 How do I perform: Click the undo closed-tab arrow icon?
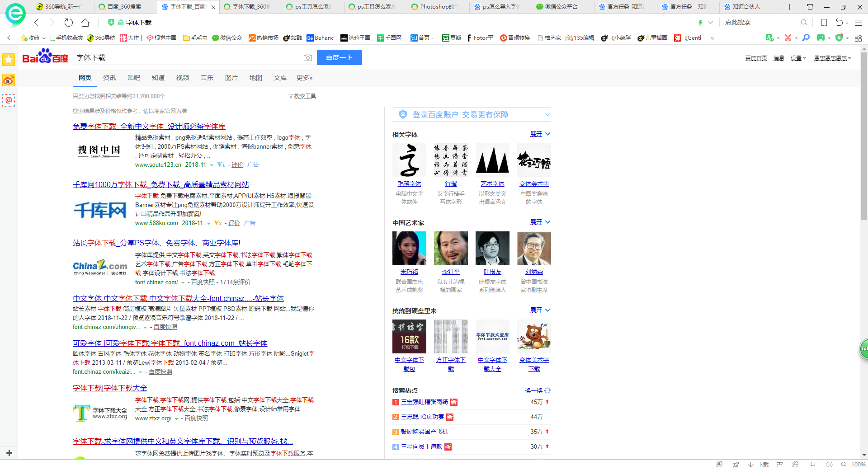(839, 23)
